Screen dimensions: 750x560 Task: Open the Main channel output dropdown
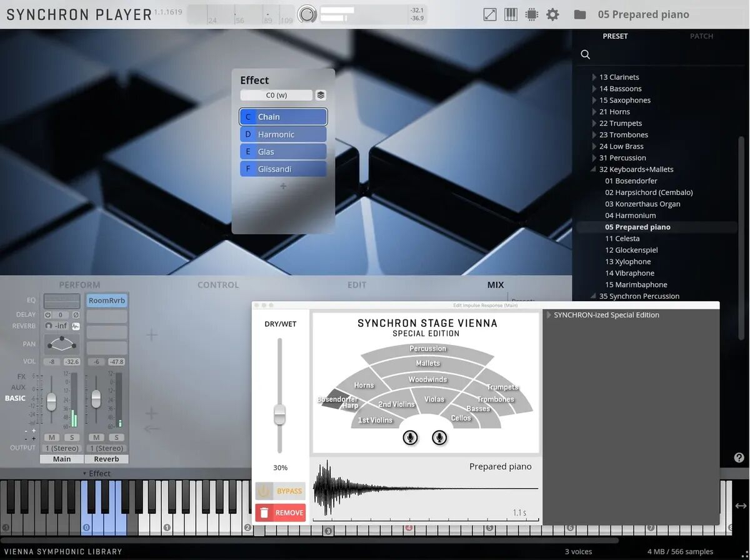(62, 448)
